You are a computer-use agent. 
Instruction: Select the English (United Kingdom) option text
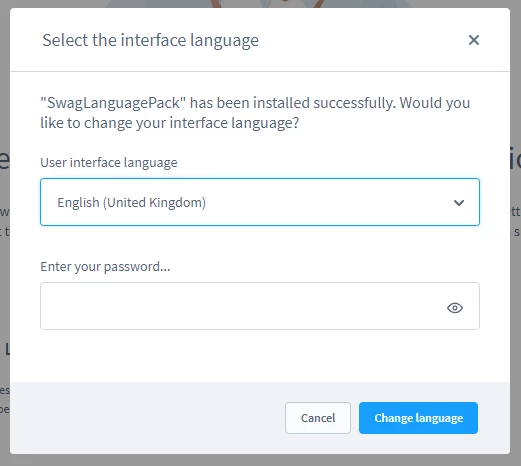[x=132, y=203]
